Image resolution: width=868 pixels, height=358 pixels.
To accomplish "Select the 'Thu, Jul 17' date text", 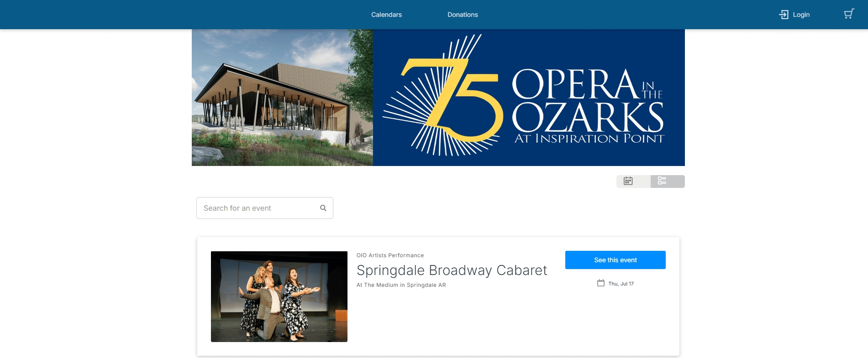I will tap(621, 284).
